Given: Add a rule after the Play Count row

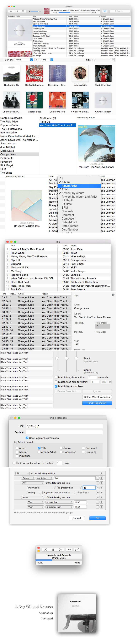Looking at the screenshot, I should [101, 488].
